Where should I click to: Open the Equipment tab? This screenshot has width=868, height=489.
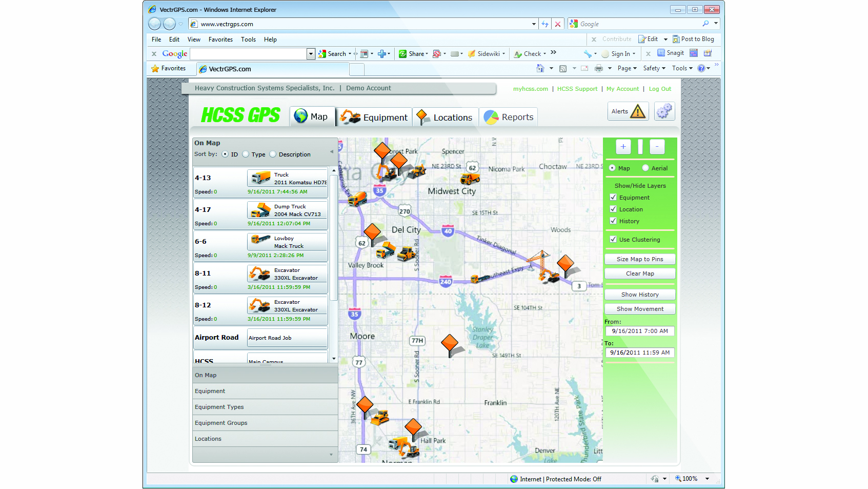click(374, 117)
